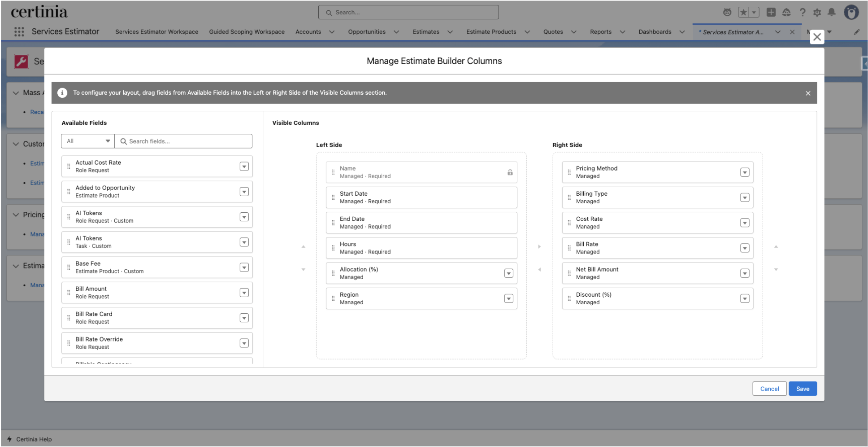The height and width of the screenshot is (447, 868).
Task: Click the drag handle of Start Date
Action: coord(333,197)
